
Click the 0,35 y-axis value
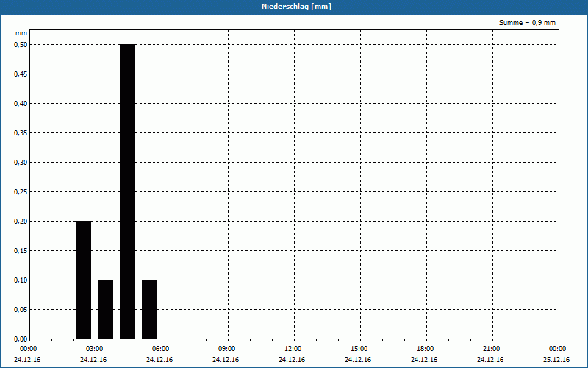[x=21, y=133]
